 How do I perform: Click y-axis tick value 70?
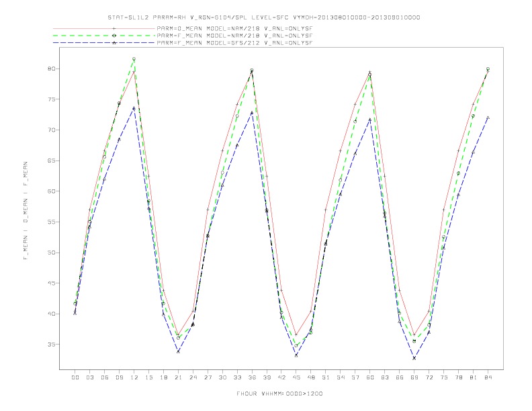pos(51,130)
